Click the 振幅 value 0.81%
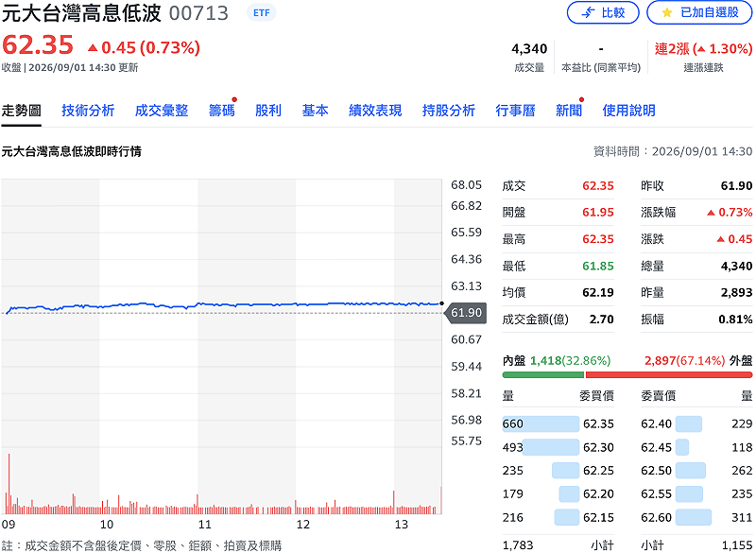The image size is (756, 553). (735, 320)
